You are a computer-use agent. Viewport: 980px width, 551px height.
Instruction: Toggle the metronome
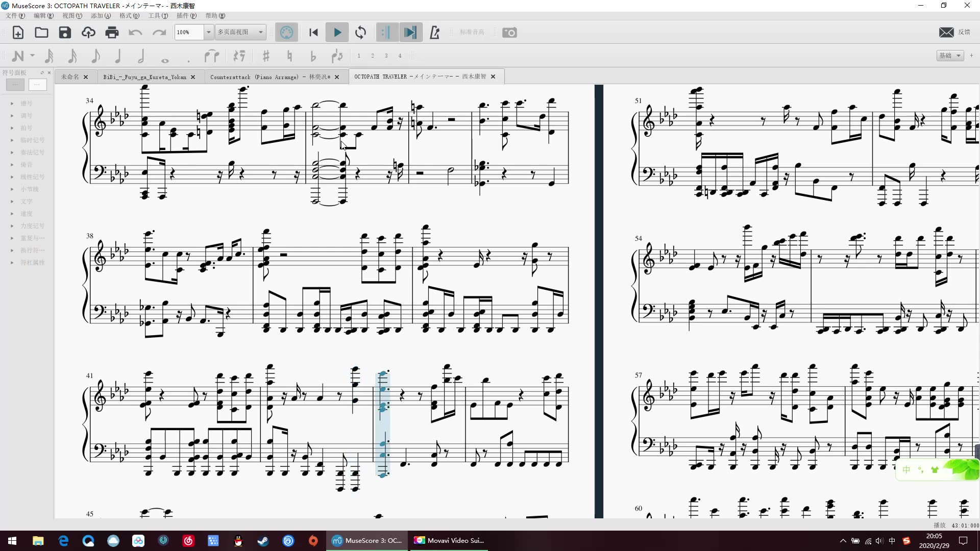tap(434, 33)
